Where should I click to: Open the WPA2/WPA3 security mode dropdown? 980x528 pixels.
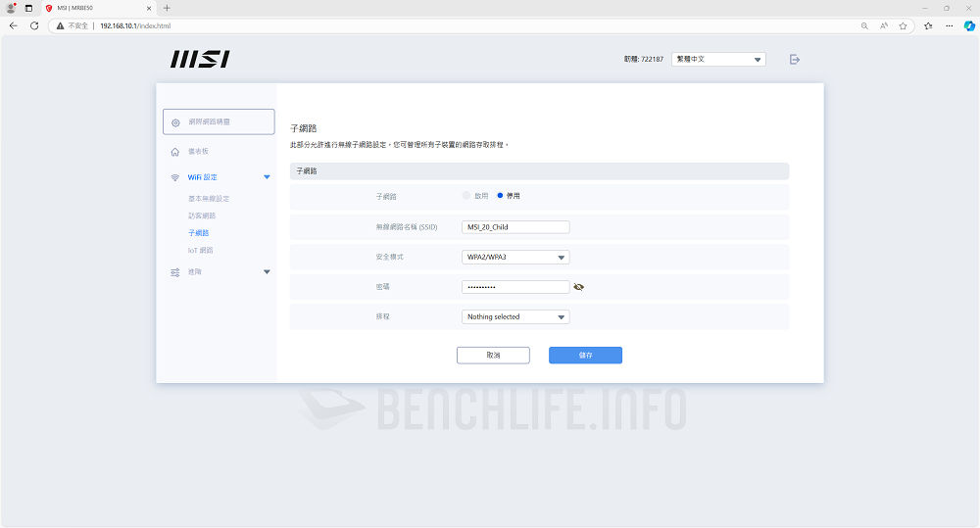(x=515, y=257)
